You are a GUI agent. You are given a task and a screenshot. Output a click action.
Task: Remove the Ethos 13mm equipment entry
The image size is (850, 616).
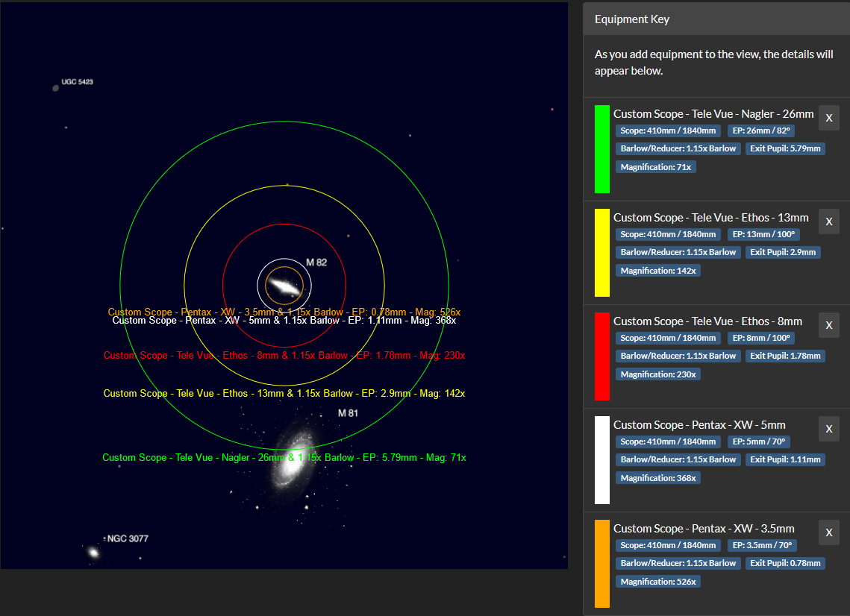tap(829, 221)
